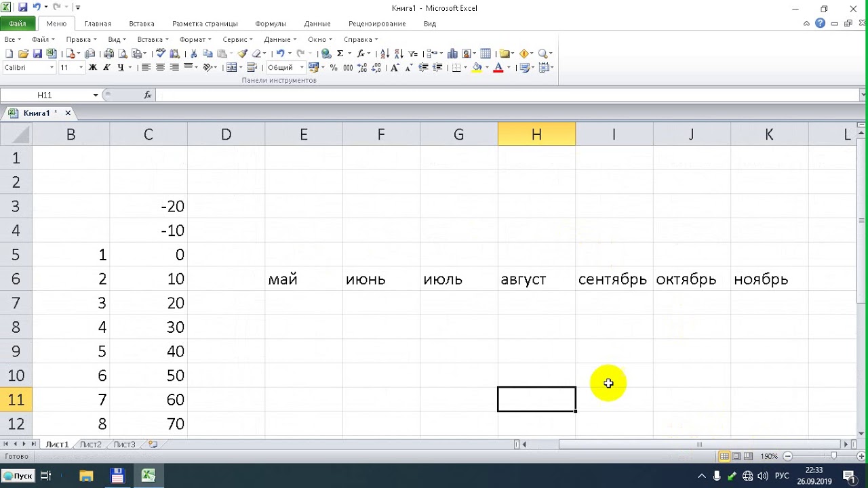Activate the Format Painter brush
The height and width of the screenshot is (488, 868).
[x=243, y=54]
